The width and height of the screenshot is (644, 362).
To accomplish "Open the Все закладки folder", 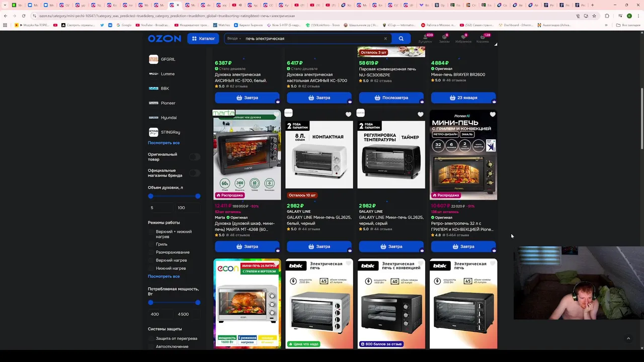I will coord(628,25).
